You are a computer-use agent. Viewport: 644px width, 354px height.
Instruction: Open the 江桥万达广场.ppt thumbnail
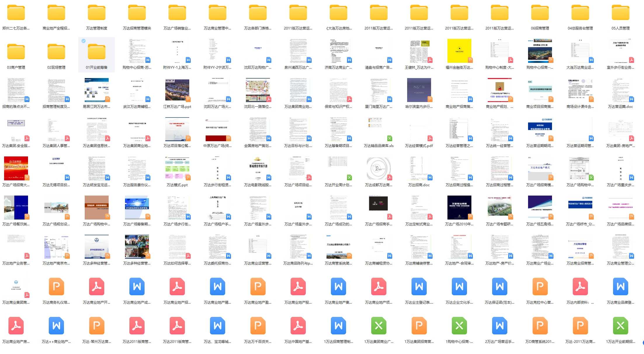[x=177, y=90]
